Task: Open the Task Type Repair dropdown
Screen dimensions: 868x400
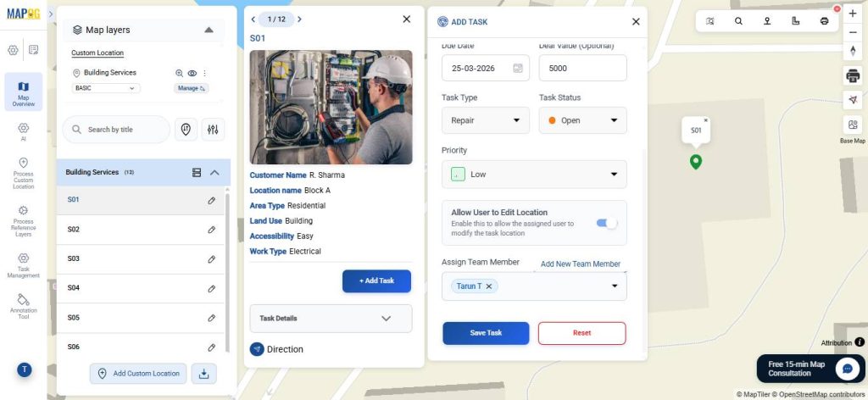Action: [486, 120]
